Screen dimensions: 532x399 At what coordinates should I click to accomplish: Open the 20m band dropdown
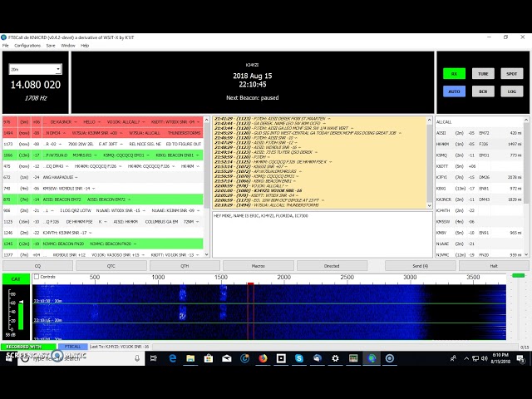(x=35, y=69)
